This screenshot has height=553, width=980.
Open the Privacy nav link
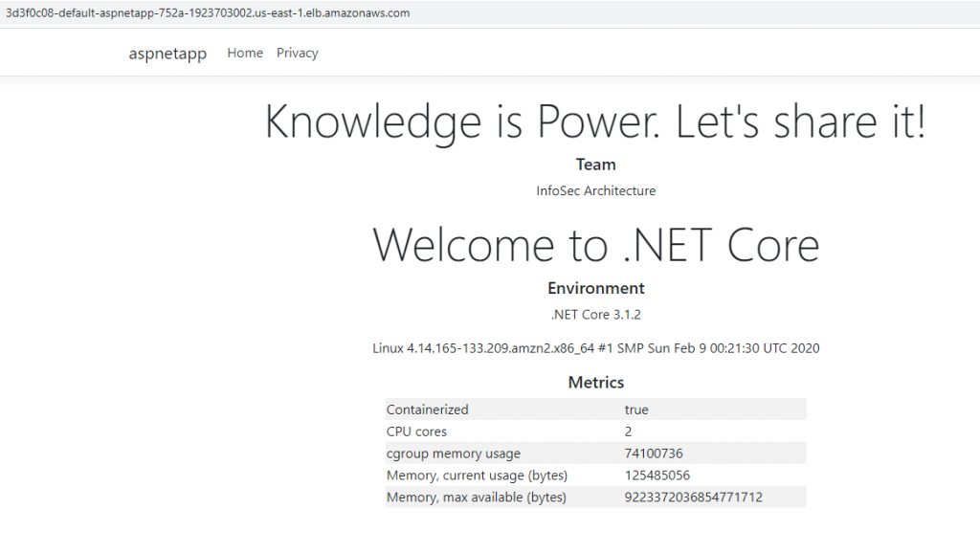[298, 54]
